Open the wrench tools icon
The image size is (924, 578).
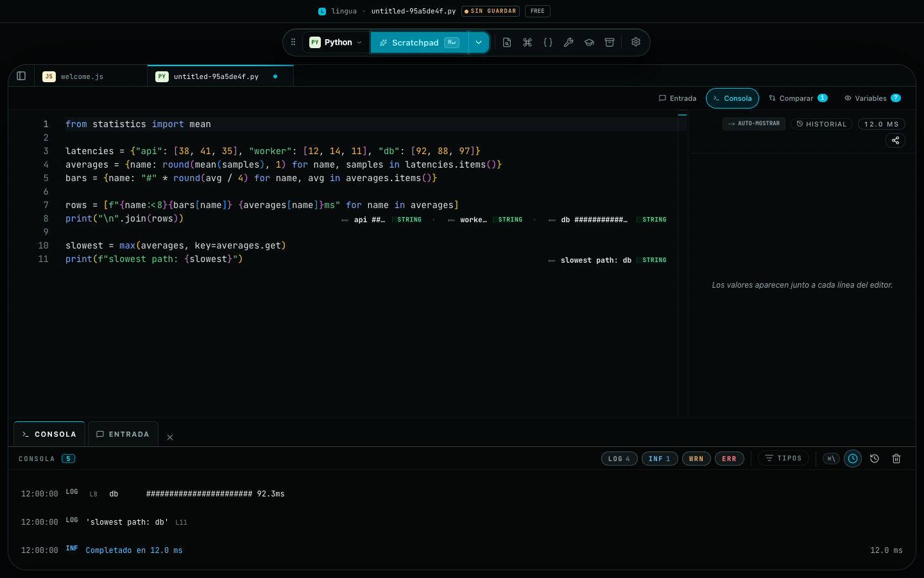coord(569,42)
